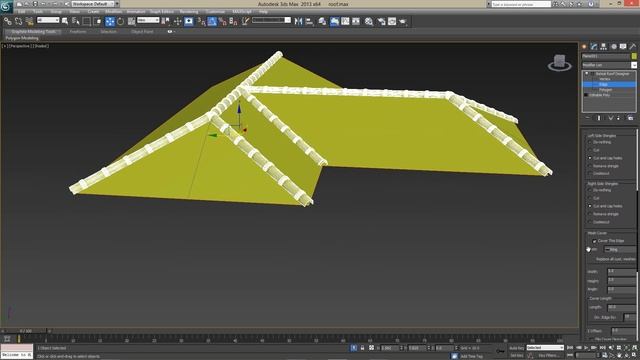Screen dimensions: 640x360
Task: Click the Use Pivot Point Center icon
Action: 166,21
